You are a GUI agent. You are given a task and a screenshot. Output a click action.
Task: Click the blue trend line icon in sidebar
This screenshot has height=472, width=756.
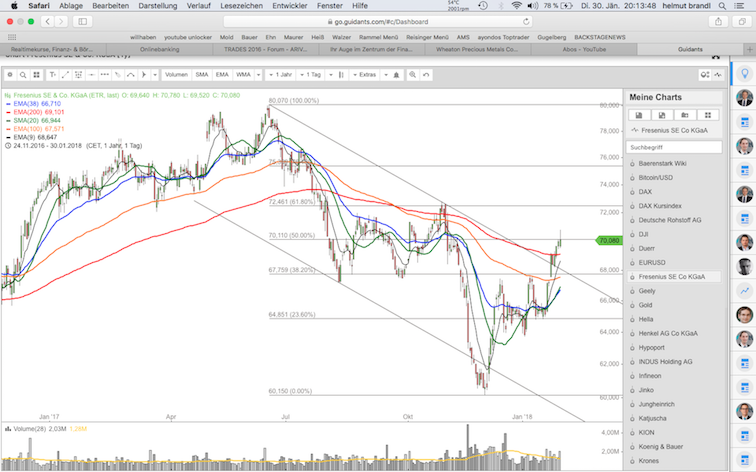click(x=744, y=290)
